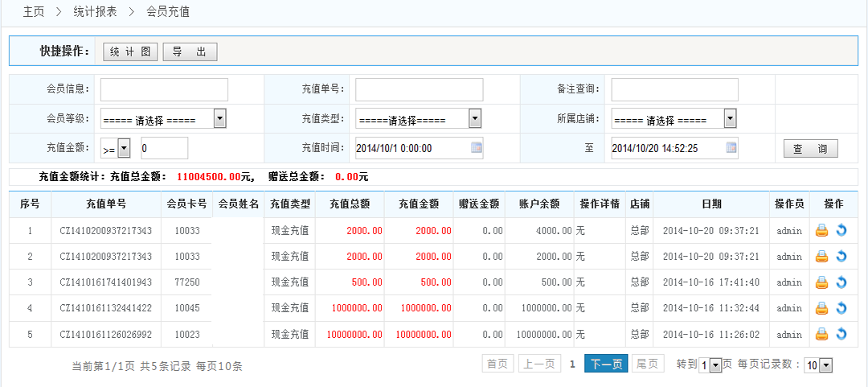Expand the 充值类型 dropdown
Viewport: 868px width, 387px height.
474,119
